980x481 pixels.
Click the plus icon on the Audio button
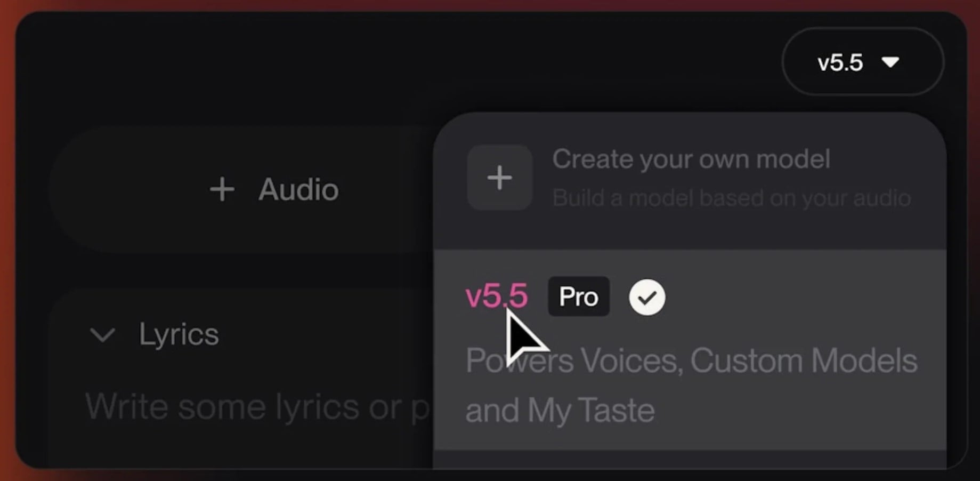(x=222, y=190)
